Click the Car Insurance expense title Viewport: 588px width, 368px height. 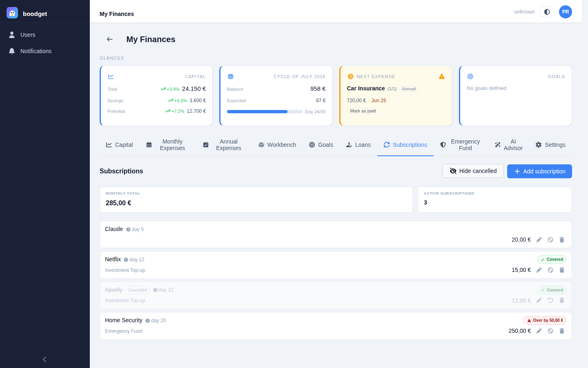tap(366, 88)
